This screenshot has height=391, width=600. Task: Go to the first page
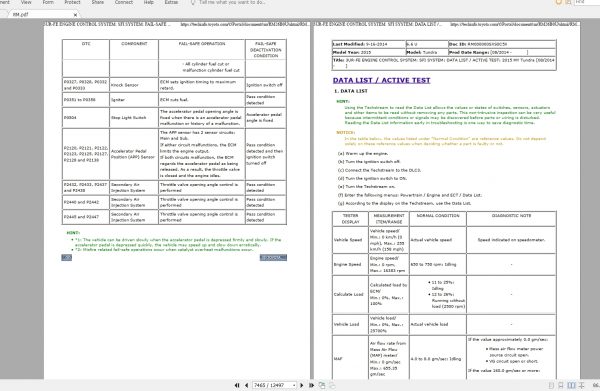[237, 385]
